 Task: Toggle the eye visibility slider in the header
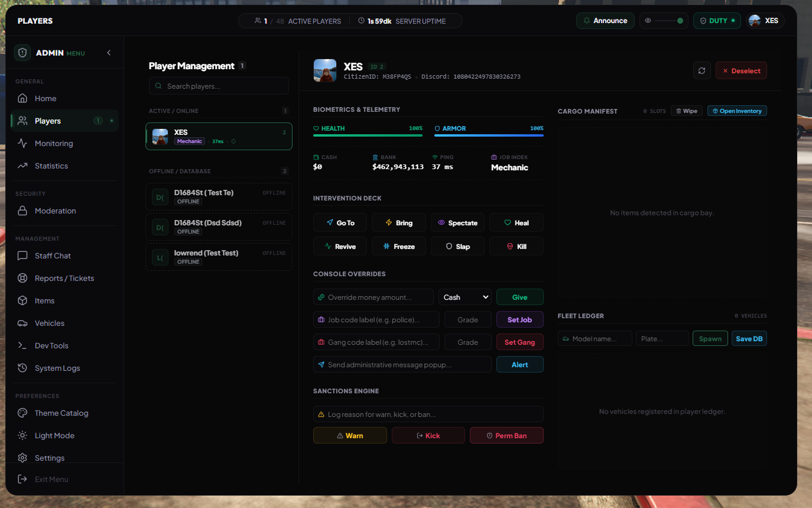tap(664, 21)
